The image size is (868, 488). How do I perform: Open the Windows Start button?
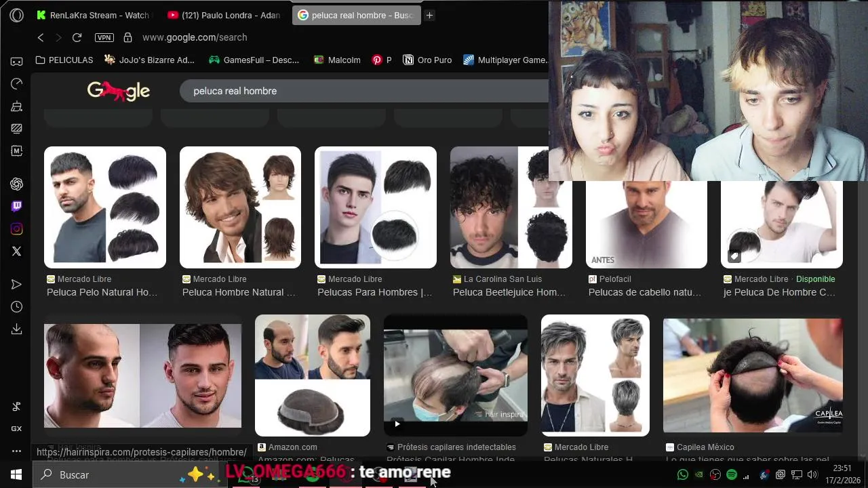[x=16, y=474]
